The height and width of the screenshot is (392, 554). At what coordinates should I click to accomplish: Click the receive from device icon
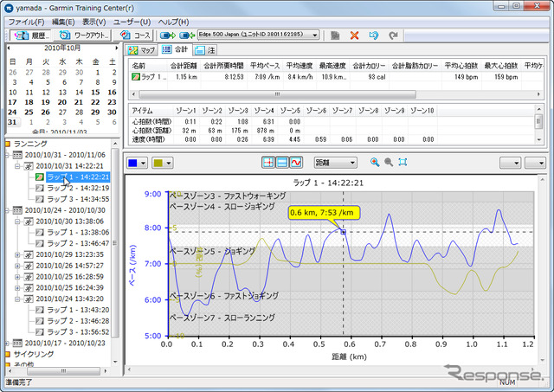coord(187,35)
